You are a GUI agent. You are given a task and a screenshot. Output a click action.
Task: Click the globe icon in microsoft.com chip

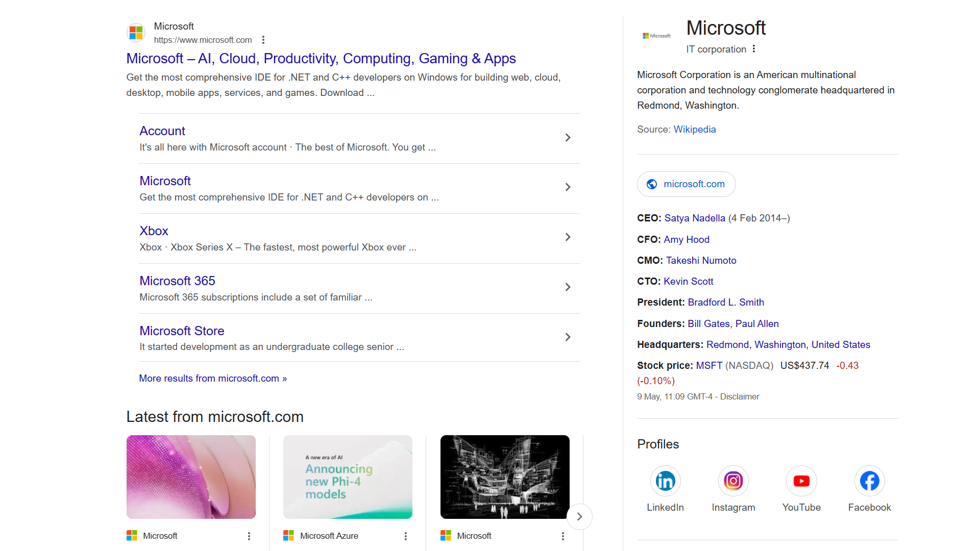pos(652,184)
